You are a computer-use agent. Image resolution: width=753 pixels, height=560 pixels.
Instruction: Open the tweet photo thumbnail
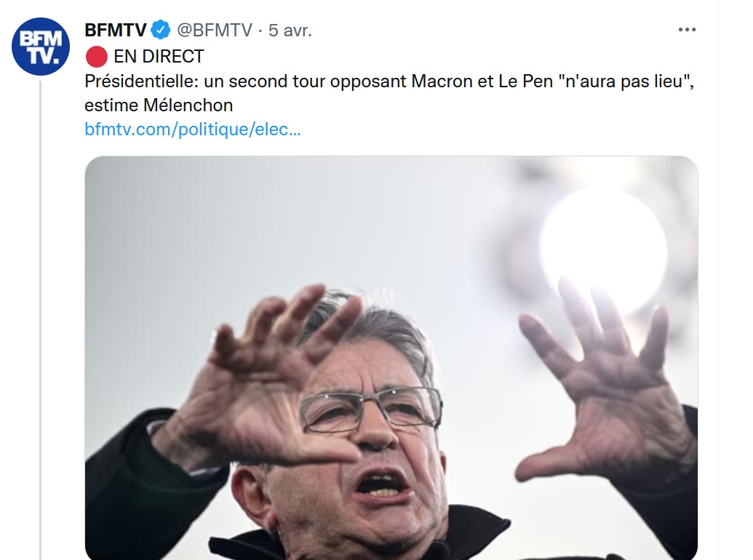pos(391,358)
